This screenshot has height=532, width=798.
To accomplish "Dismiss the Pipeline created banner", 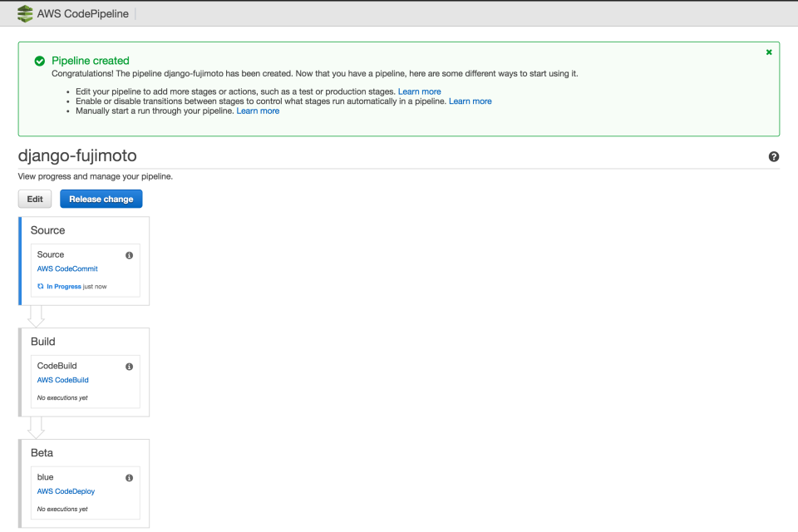I will point(768,51).
